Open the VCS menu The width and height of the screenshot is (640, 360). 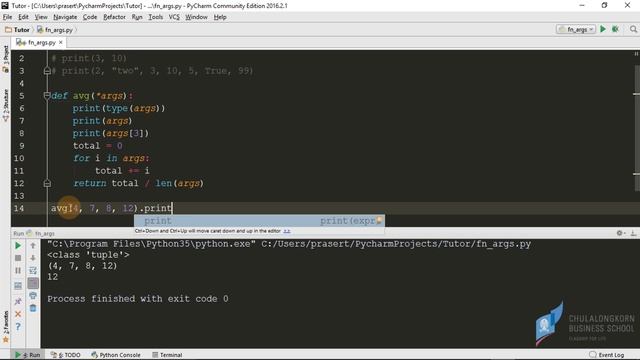[174, 17]
